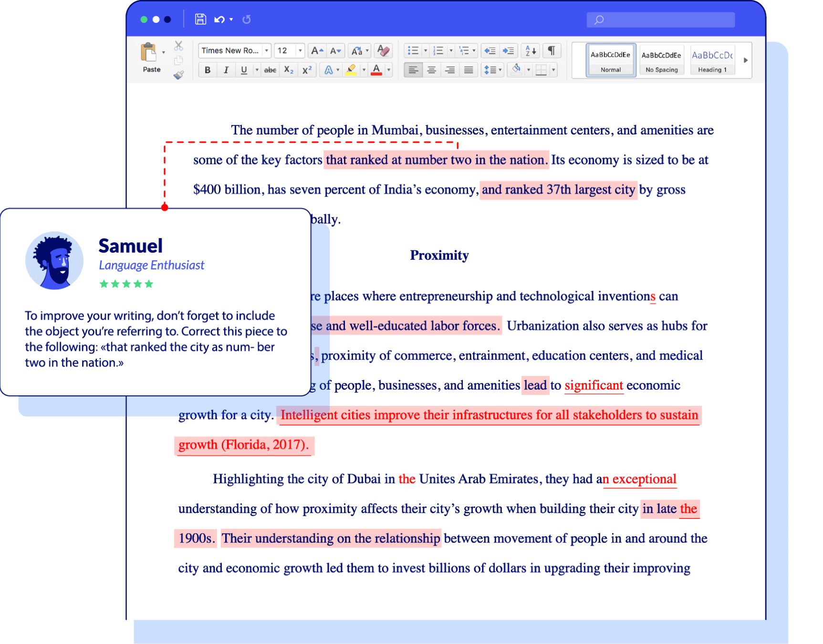Increase paragraph indent
The image size is (823, 644).
[508, 51]
